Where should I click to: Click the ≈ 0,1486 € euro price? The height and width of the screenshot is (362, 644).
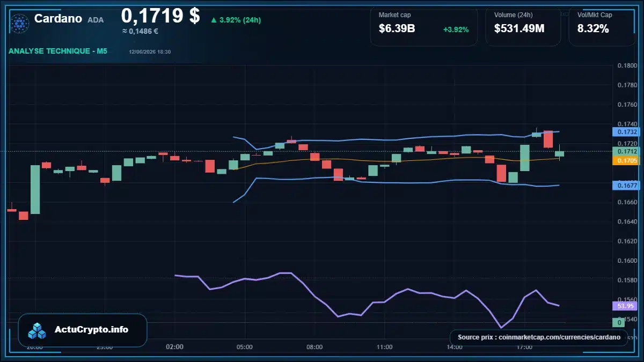[140, 31]
